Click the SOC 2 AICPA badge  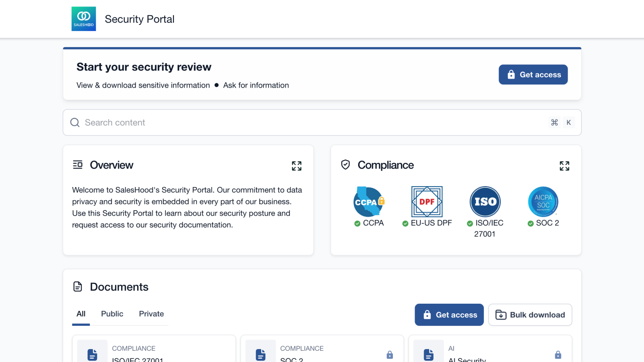(543, 202)
